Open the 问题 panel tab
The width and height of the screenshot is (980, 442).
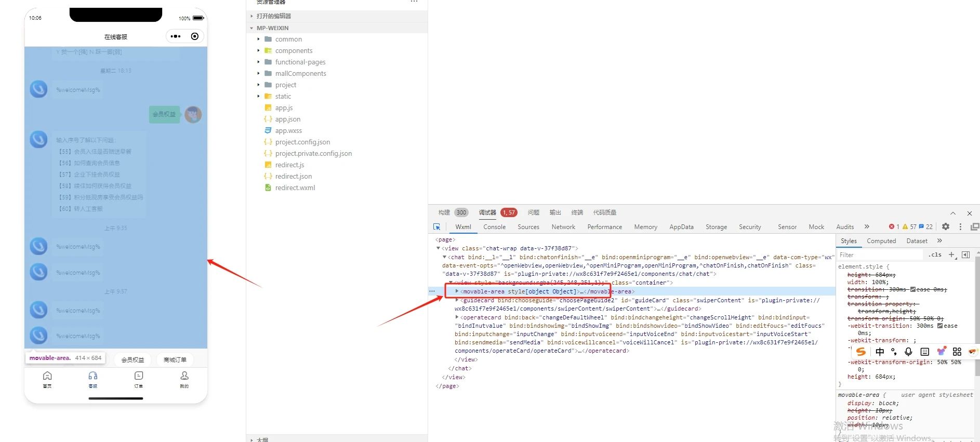(534, 212)
